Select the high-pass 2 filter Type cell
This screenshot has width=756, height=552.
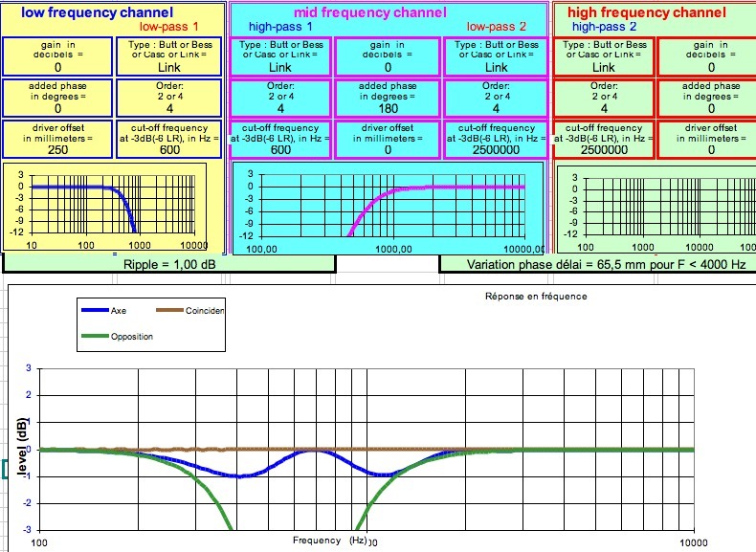(x=604, y=56)
